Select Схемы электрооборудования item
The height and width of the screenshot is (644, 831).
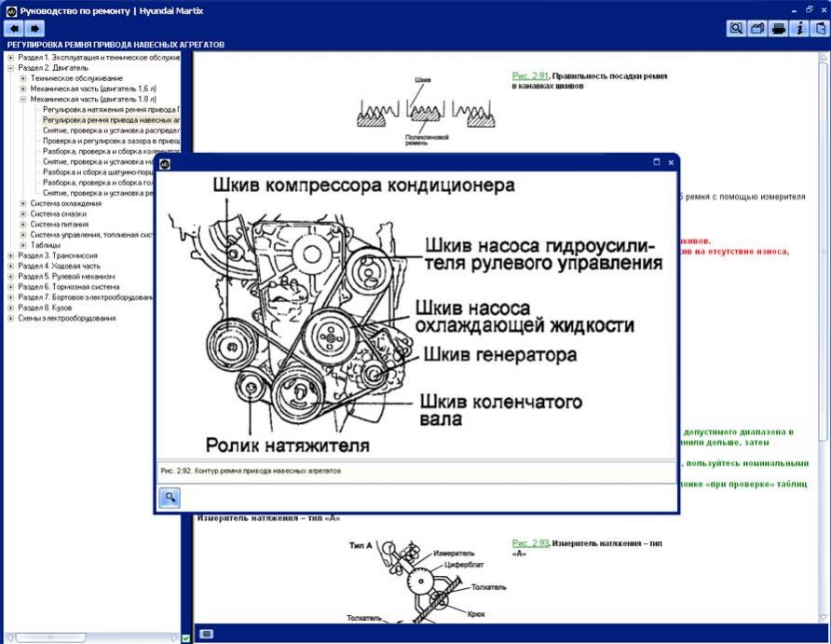[x=67, y=318]
